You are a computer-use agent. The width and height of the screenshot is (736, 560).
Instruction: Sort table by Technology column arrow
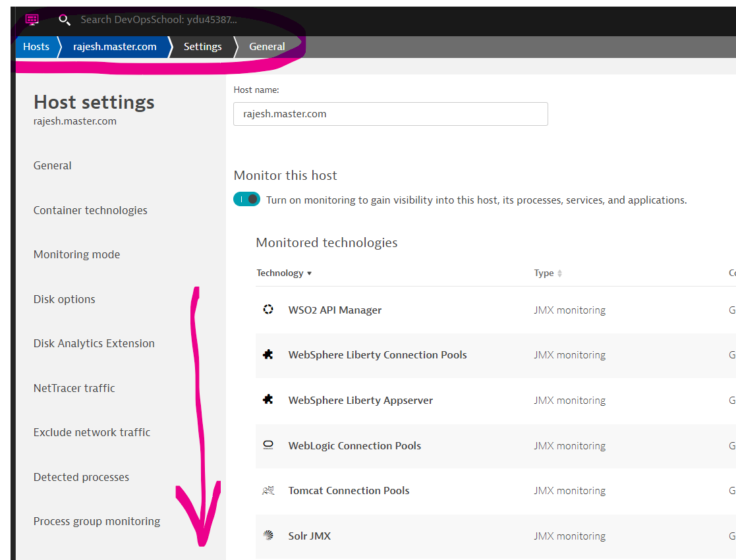pyautogui.click(x=309, y=273)
